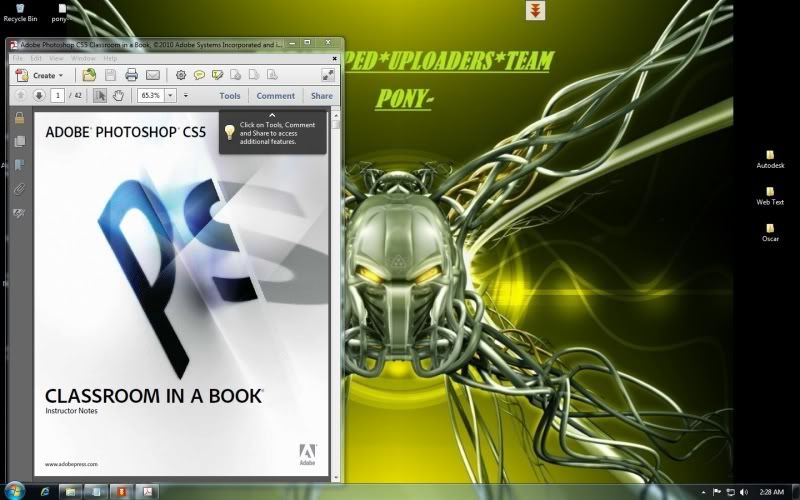
Task: Open the Tools pane
Action: coord(230,95)
